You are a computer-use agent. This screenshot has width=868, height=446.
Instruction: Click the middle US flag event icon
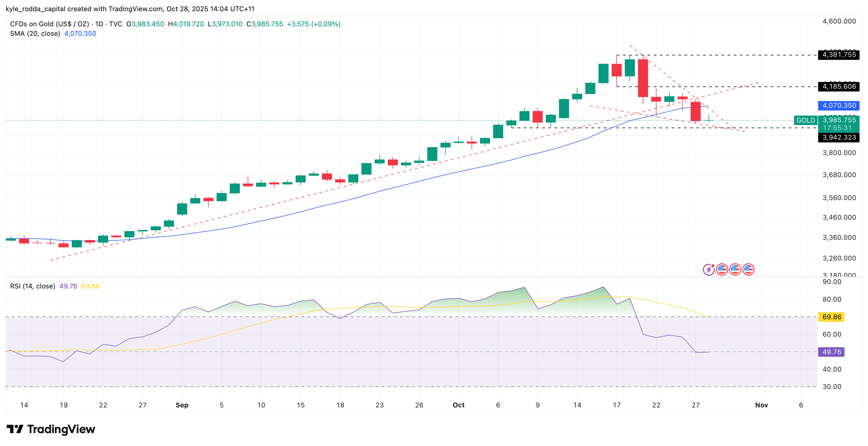tap(735, 269)
